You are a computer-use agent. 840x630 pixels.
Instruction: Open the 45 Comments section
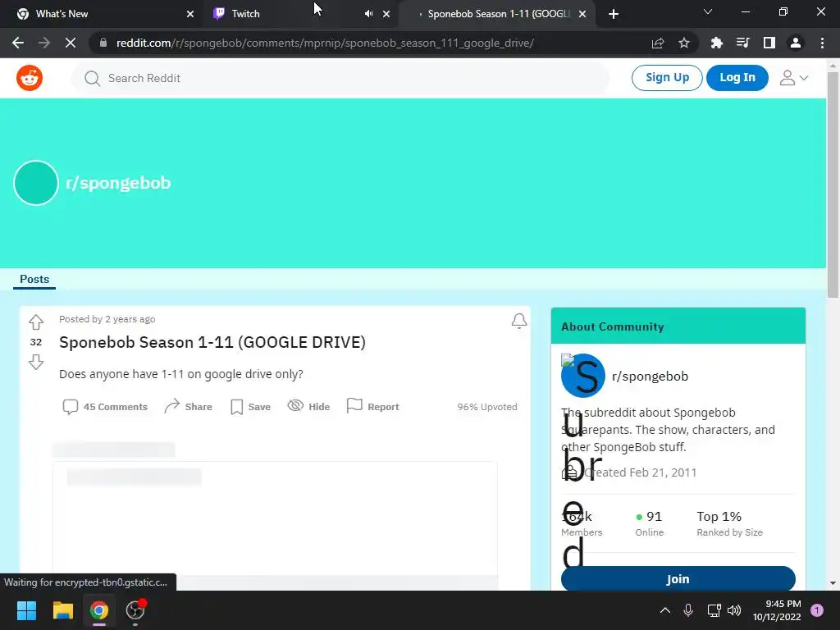[x=105, y=407]
